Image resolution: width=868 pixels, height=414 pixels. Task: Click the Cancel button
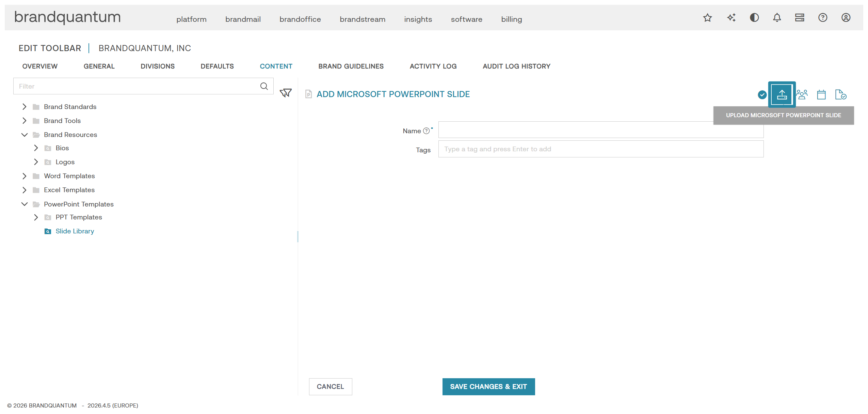tap(330, 386)
